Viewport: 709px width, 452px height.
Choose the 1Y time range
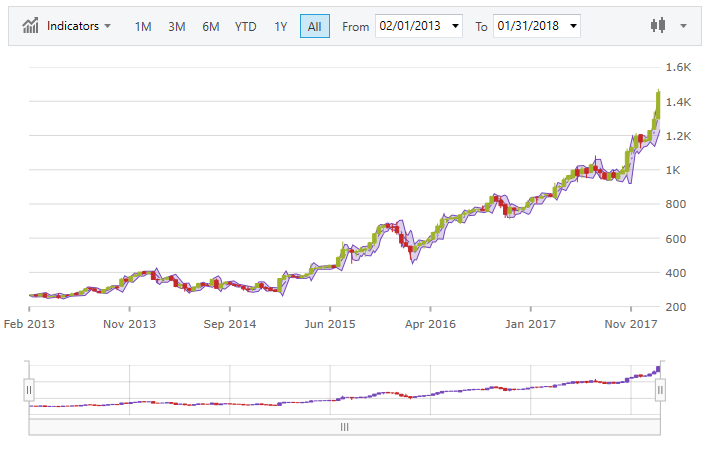[x=280, y=26]
